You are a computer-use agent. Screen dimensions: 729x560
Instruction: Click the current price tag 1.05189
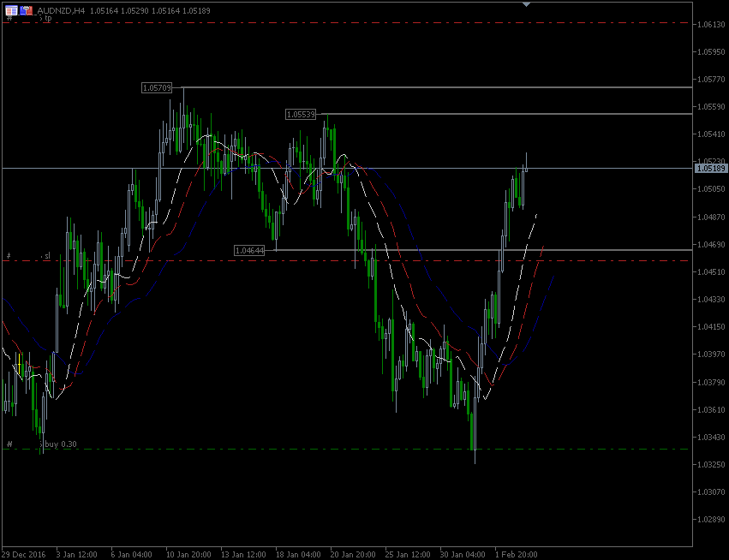tap(711, 168)
